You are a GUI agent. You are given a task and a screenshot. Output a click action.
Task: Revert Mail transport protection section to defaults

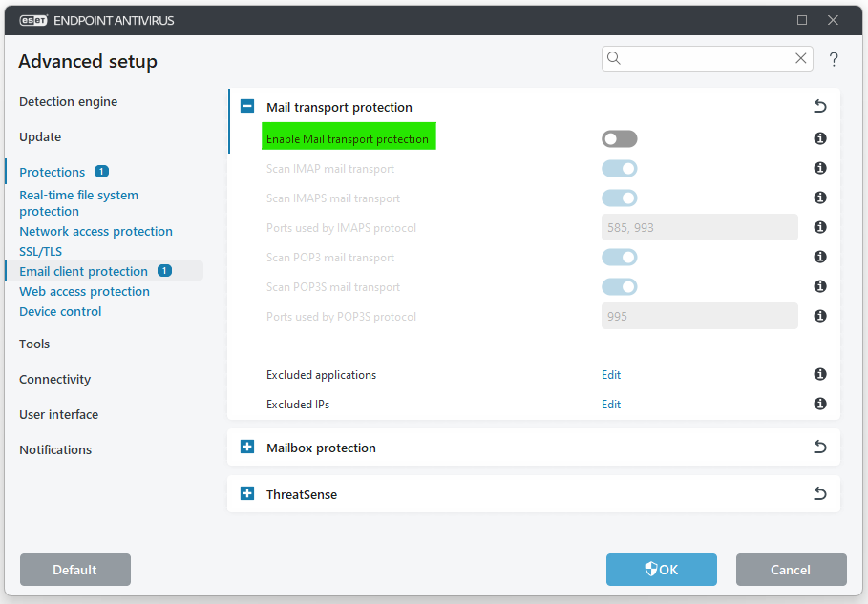820,106
